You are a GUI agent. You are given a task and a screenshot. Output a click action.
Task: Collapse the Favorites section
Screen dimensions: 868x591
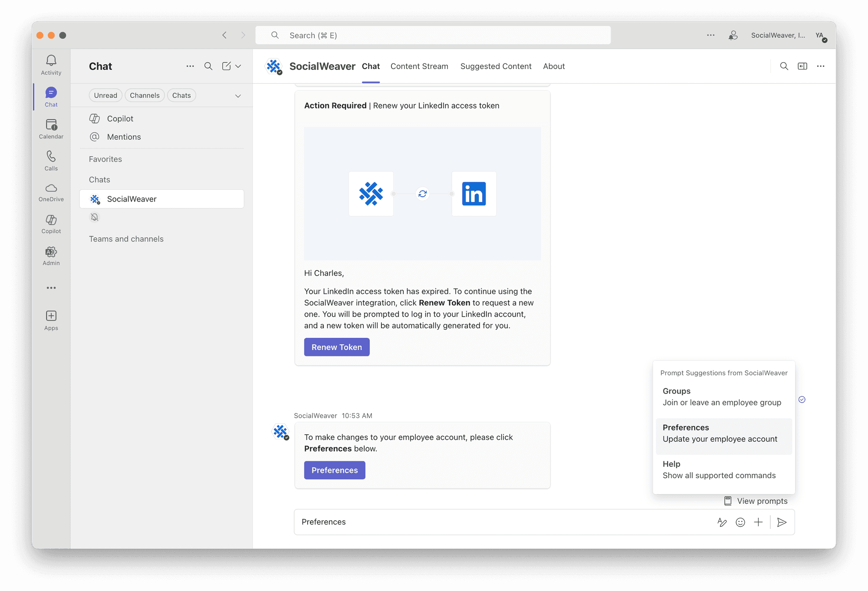pyautogui.click(x=105, y=159)
